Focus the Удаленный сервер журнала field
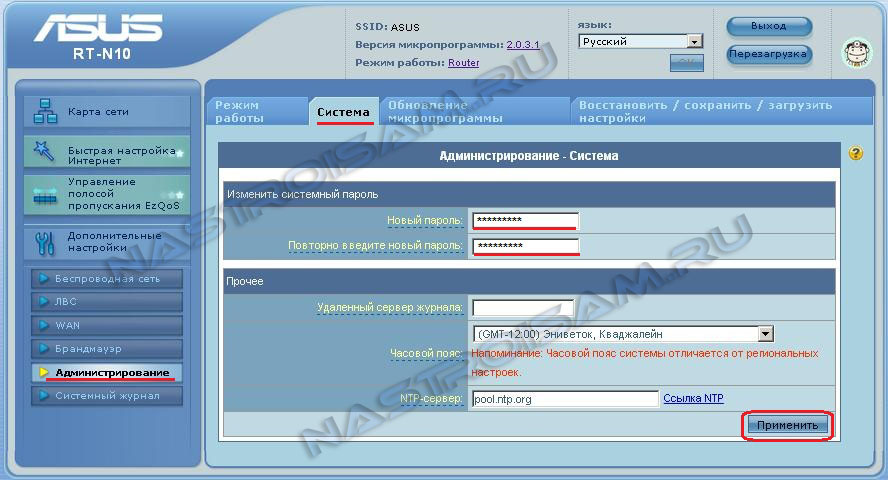This screenshot has height=480, width=888. [522, 308]
